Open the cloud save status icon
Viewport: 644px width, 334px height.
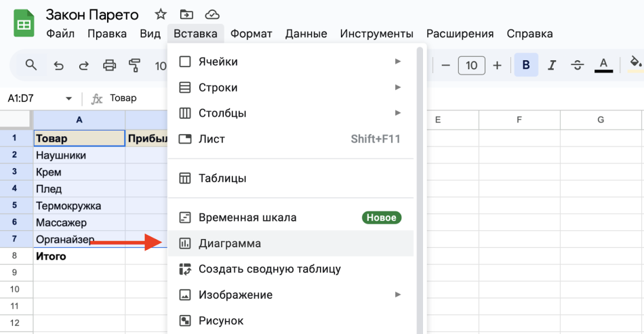[212, 14]
